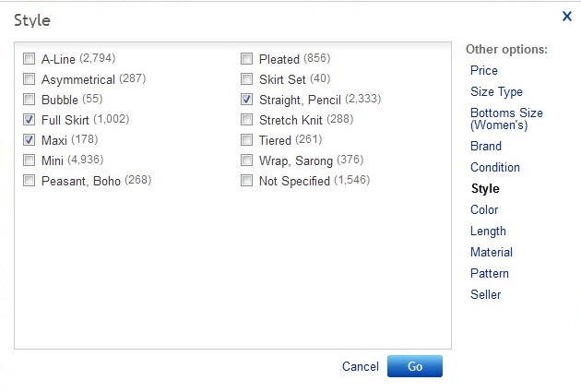581x392 pixels.
Task: Uncheck the Maxi style checkbox
Action: point(29,140)
